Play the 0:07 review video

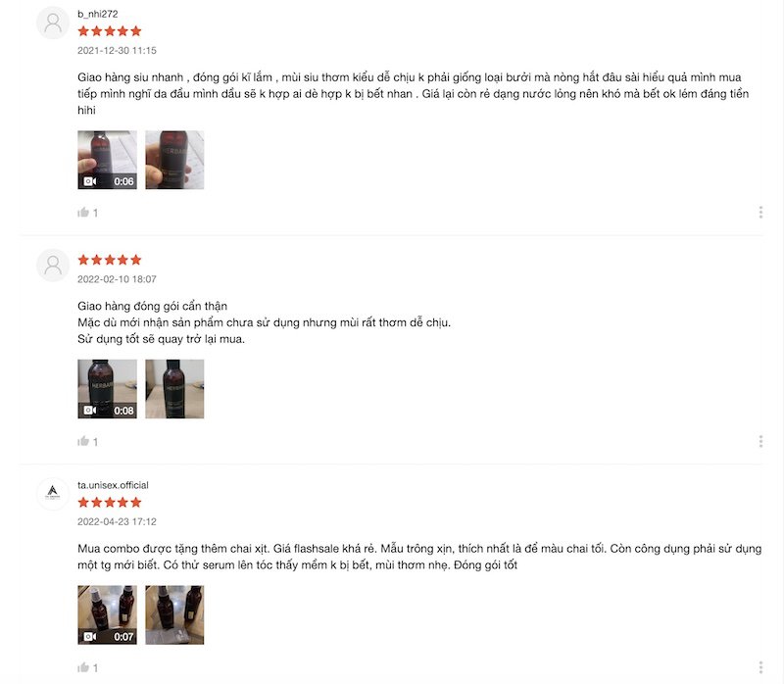point(107,615)
